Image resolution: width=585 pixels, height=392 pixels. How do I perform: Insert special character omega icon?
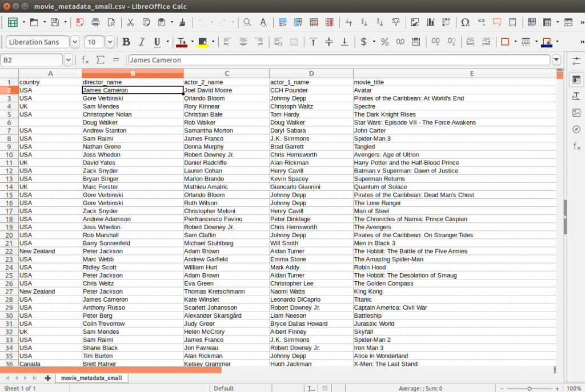coord(465,22)
